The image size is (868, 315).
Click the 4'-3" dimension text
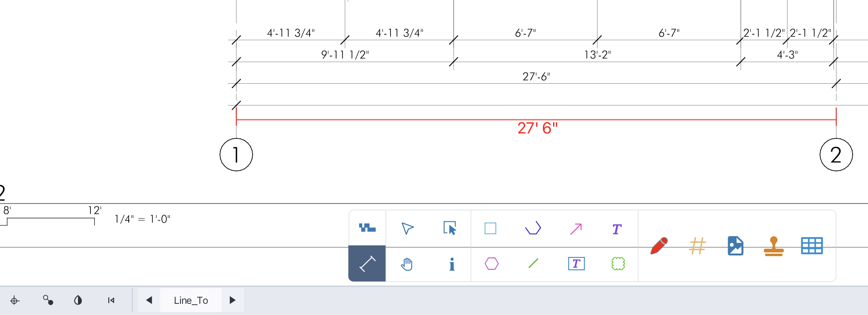pos(787,55)
